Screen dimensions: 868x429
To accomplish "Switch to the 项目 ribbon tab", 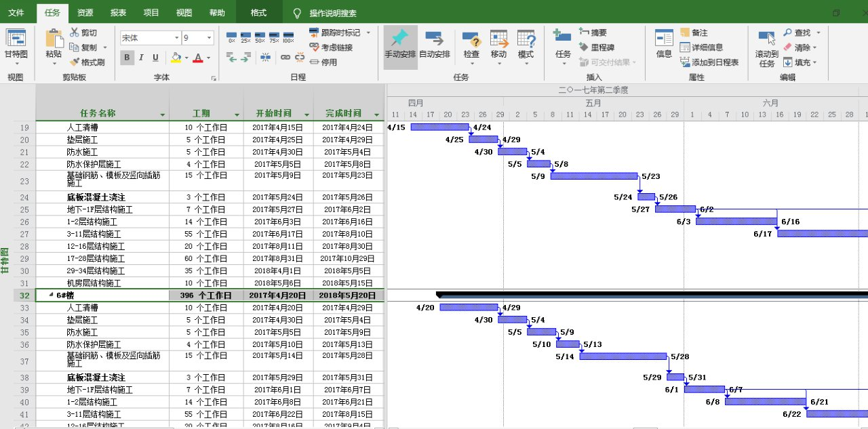I will point(151,13).
